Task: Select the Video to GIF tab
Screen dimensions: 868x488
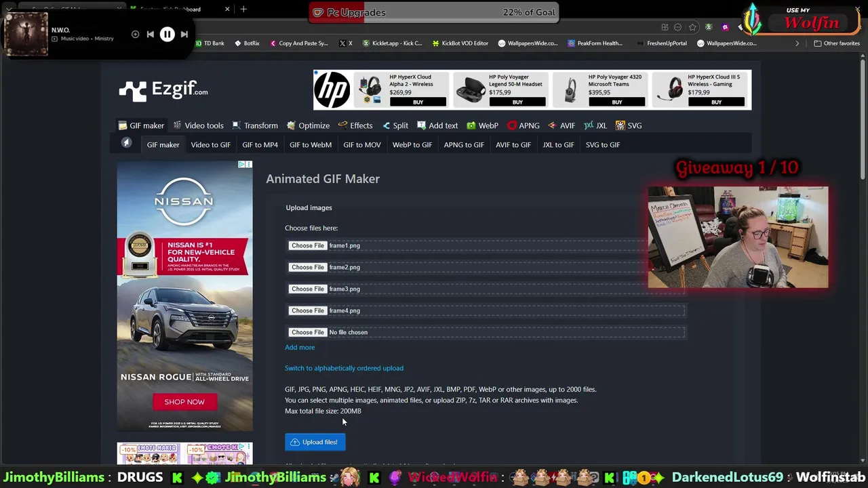Action: [211, 144]
